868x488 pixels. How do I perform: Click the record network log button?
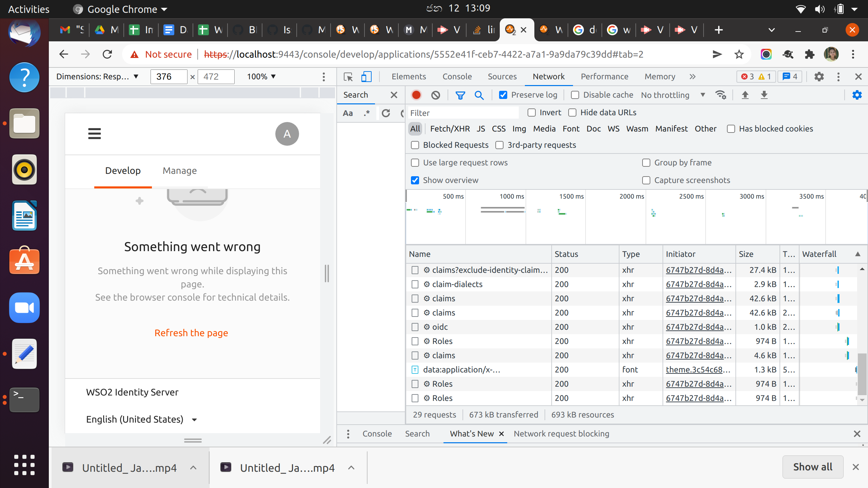tap(416, 95)
